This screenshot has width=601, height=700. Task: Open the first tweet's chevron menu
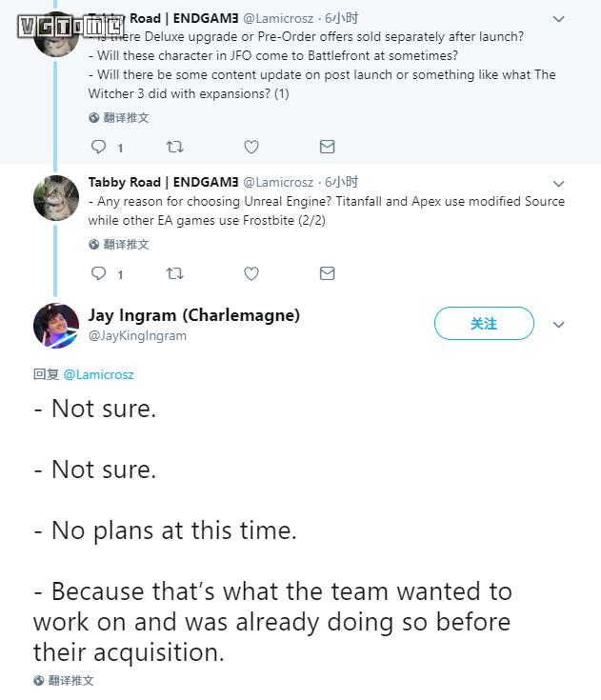pos(559,18)
